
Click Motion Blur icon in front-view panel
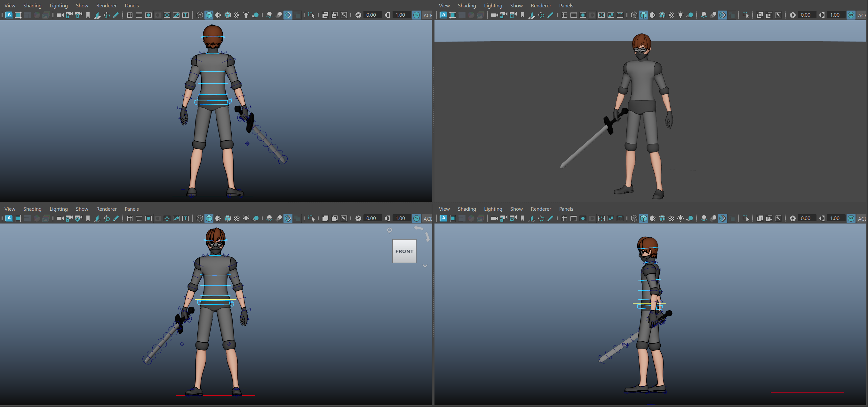[279, 218]
